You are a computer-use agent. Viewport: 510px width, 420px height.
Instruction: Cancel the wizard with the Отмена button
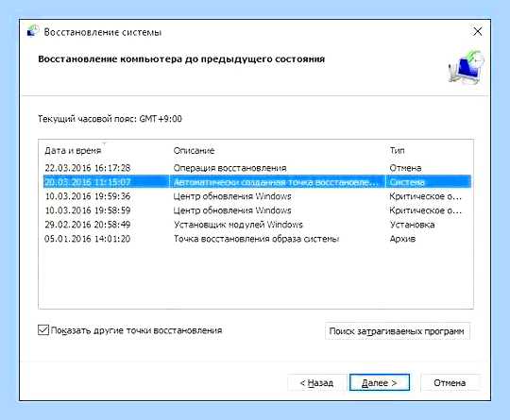[450, 382]
